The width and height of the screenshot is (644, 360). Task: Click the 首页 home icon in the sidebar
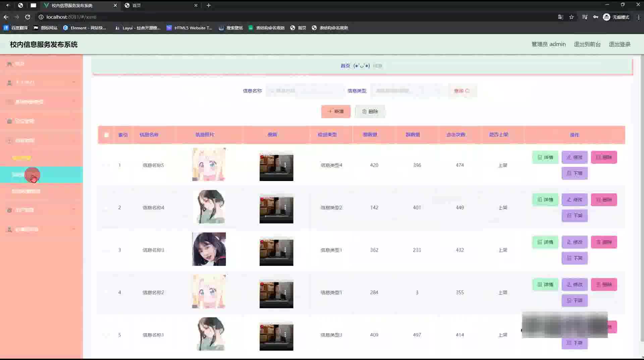coord(9,64)
